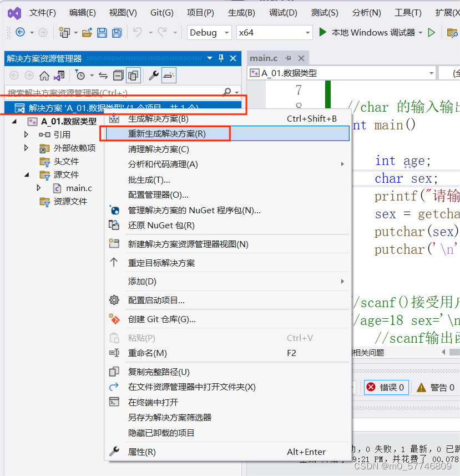Open the 视图(V) menu
This screenshot has width=460, height=476.
coord(123,13)
